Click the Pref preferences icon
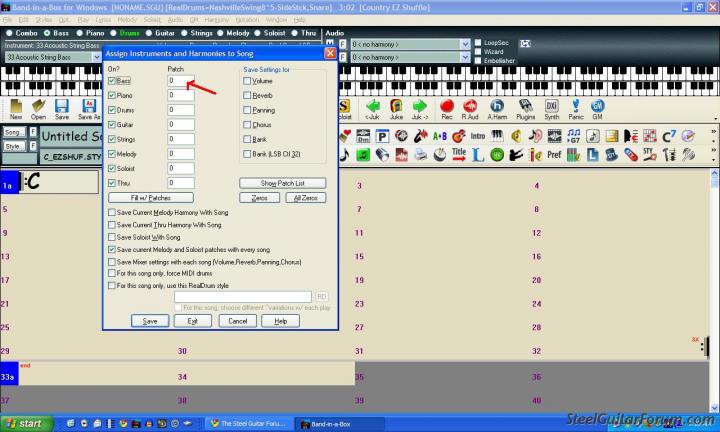 pyautogui.click(x=554, y=155)
